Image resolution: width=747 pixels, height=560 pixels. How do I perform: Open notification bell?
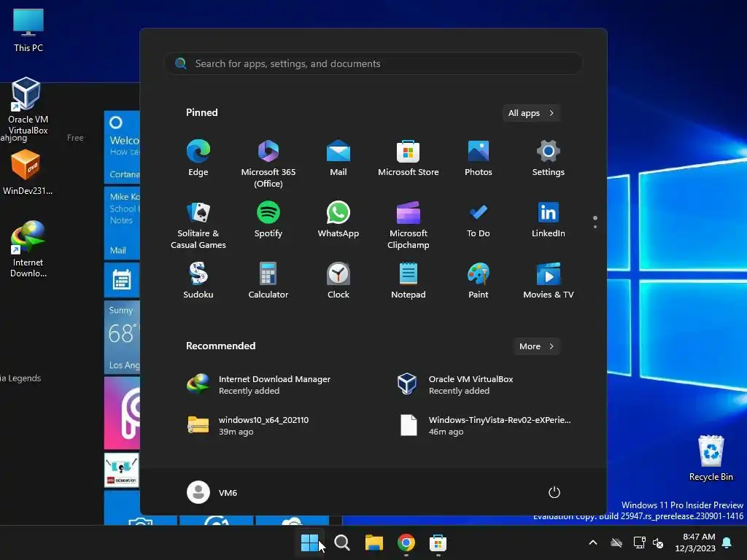tap(727, 542)
